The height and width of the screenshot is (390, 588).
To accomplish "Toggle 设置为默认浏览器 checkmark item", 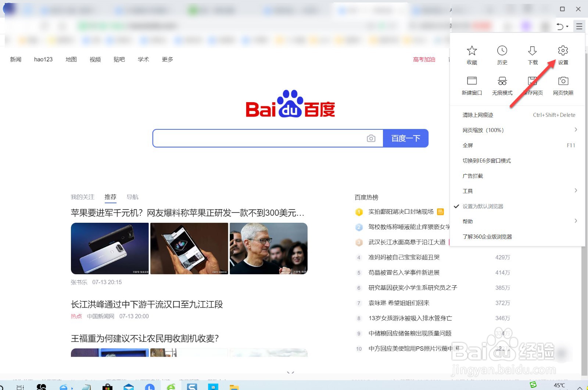I will (x=517, y=206).
